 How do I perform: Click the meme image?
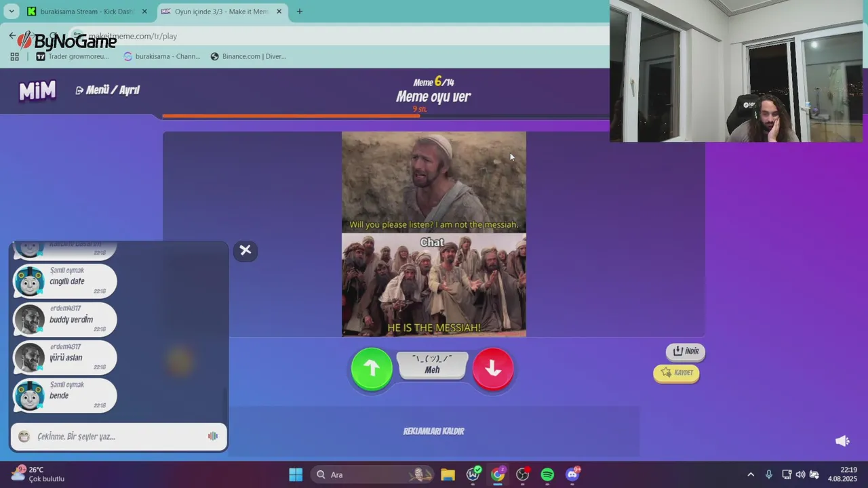click(434, 234)
